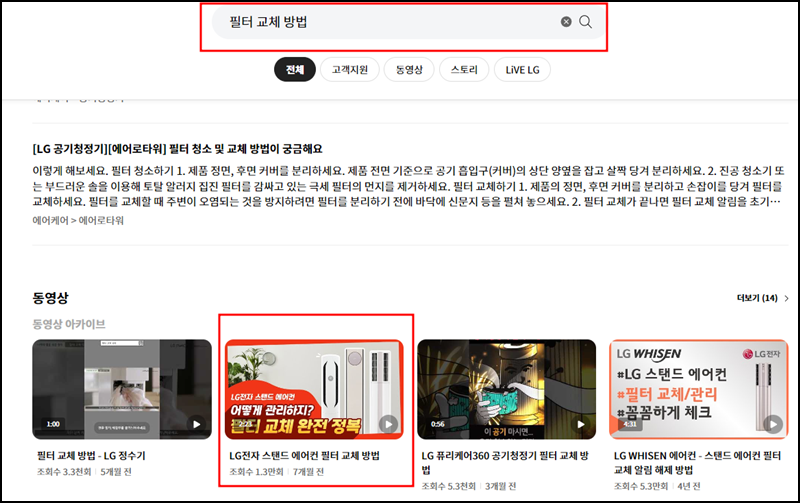
Task: Open title 'LG 퓨리케어360 공기청정기 필터 교체 방법'
Action: click(505, 463)
